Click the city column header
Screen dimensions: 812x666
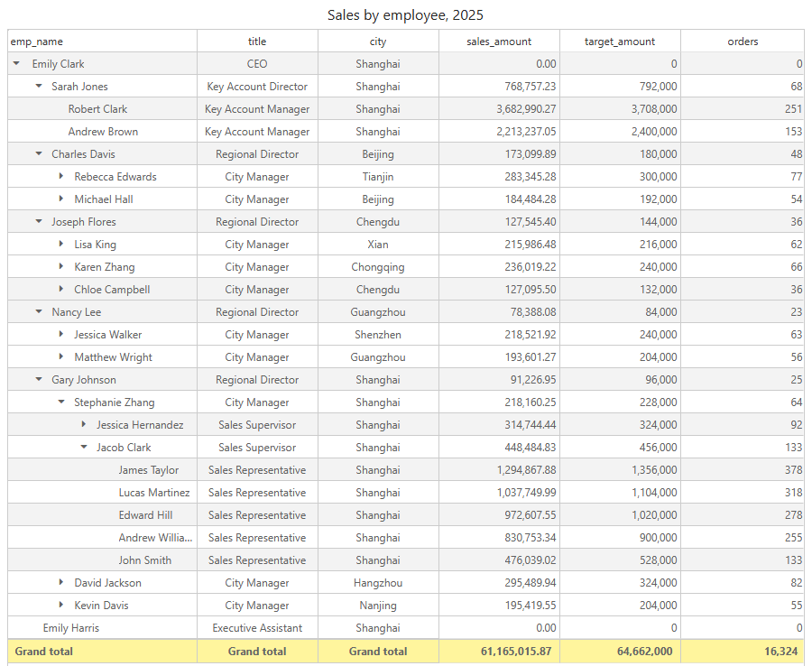point(378,42)
